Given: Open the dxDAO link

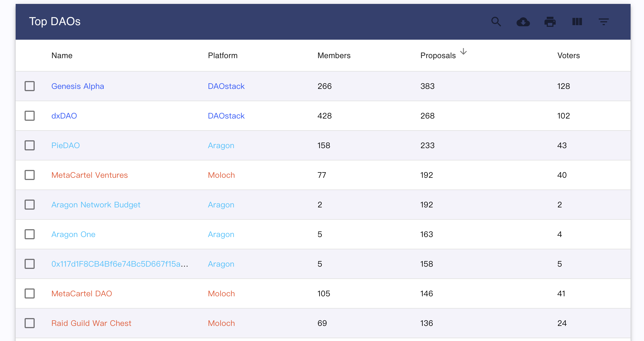Looking at the screenshot, I should (x=64, y=116).
